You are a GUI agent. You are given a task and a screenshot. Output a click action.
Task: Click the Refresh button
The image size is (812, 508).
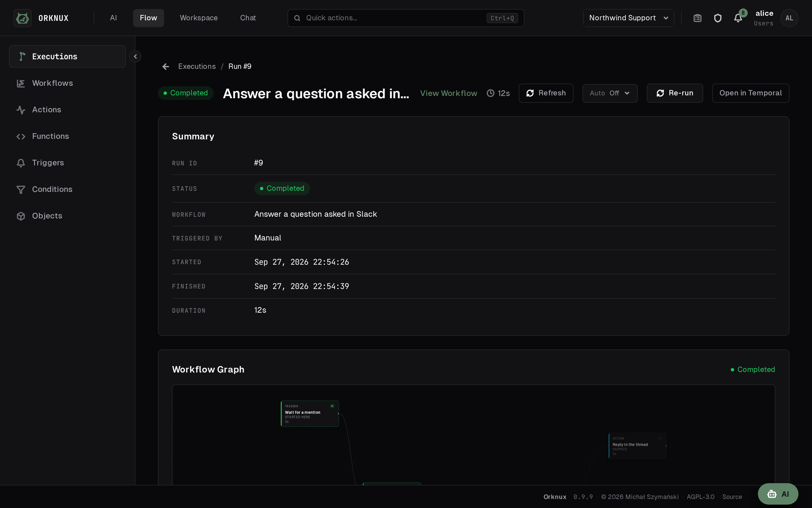pyautogui.click(x=546, y=93)
